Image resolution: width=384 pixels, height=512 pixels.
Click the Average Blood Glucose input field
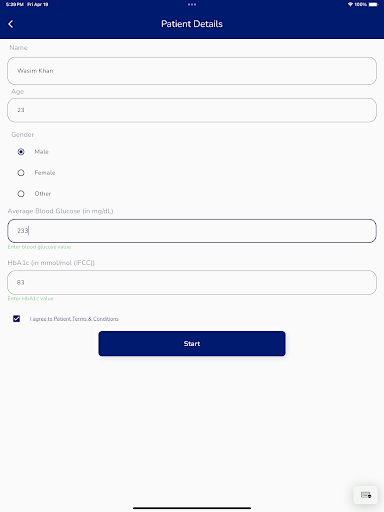click(x=192, y=231)
